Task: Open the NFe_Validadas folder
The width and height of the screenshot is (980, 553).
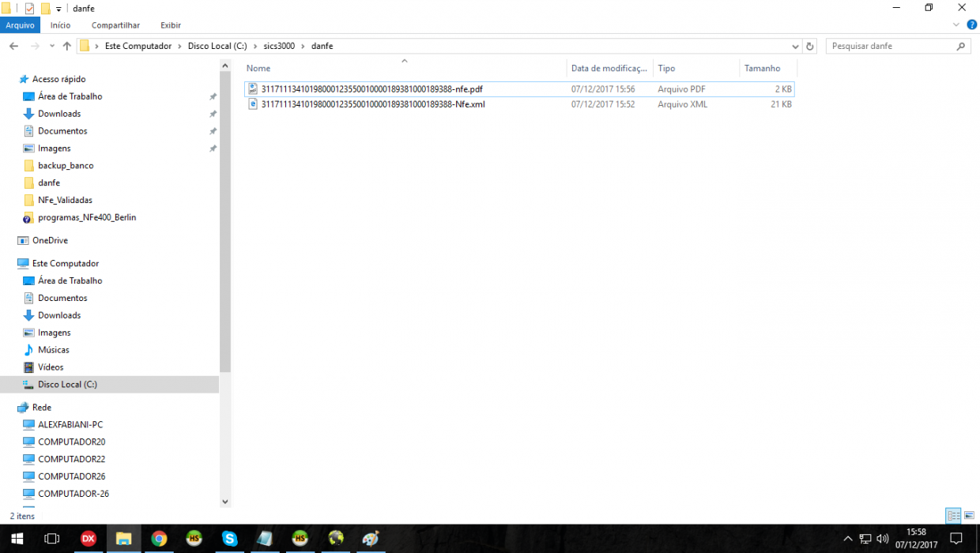Action: point(65,200)
